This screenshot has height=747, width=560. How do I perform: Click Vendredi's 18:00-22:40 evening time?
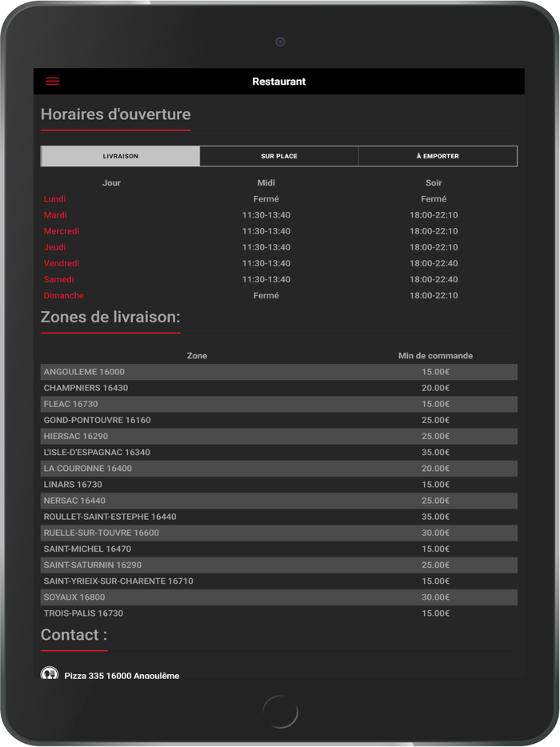(434, 263)
